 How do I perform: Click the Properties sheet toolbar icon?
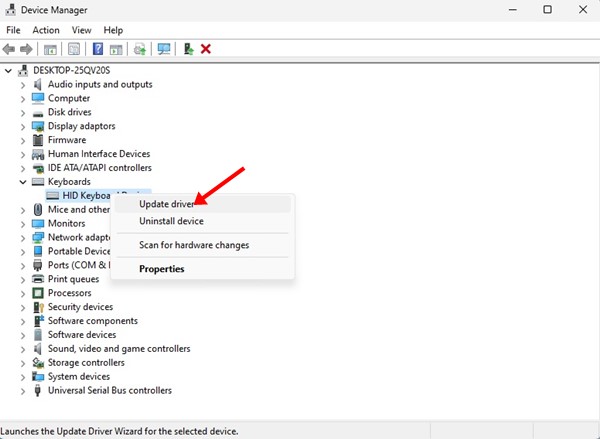[x=74, y=49]
